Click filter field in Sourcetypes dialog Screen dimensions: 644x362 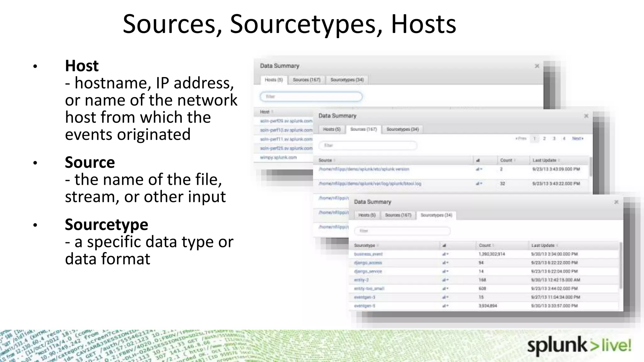click(x=402, y=231)
